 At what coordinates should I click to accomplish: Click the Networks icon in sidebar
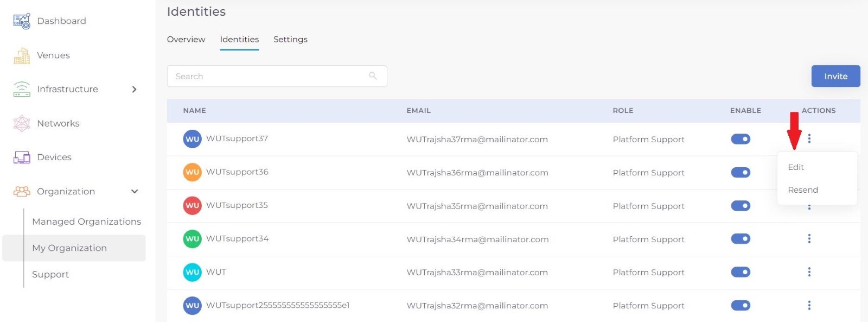point(22,123)
